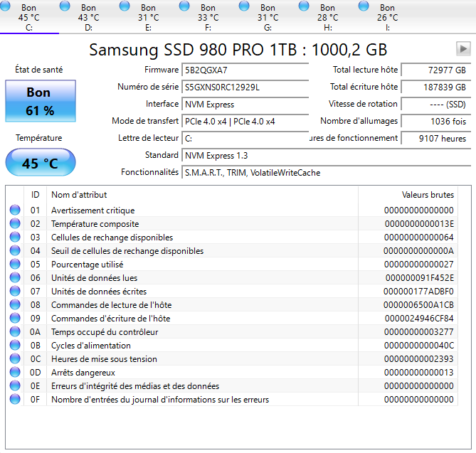The width and height of the screenshot is (476, 453).
Task: Switch to the I: drive tab
Action: (x=387, y=17)
